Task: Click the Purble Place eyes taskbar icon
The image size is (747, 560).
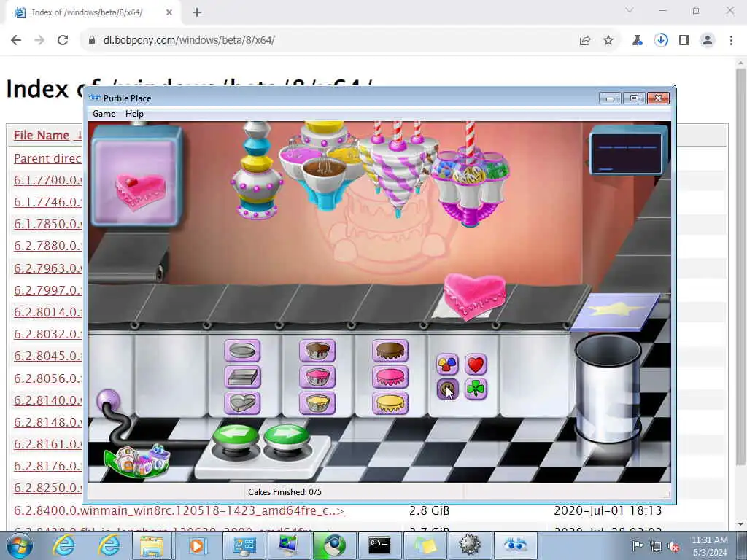Action: pos(515,545)
